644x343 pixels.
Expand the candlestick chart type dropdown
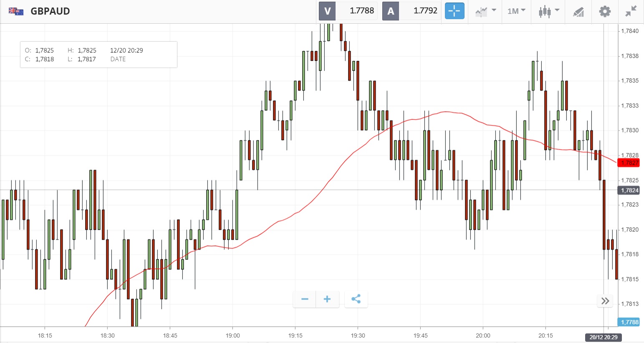(548, 11)
